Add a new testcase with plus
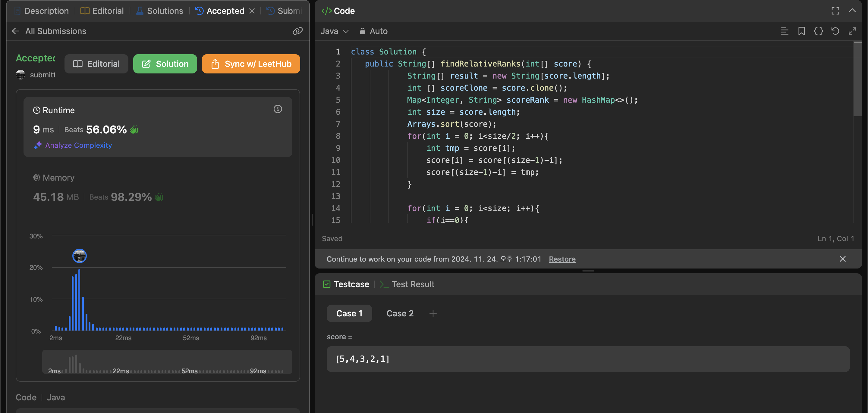The height and width of the screenshot is (413, 868). click(x=433, y=313)
